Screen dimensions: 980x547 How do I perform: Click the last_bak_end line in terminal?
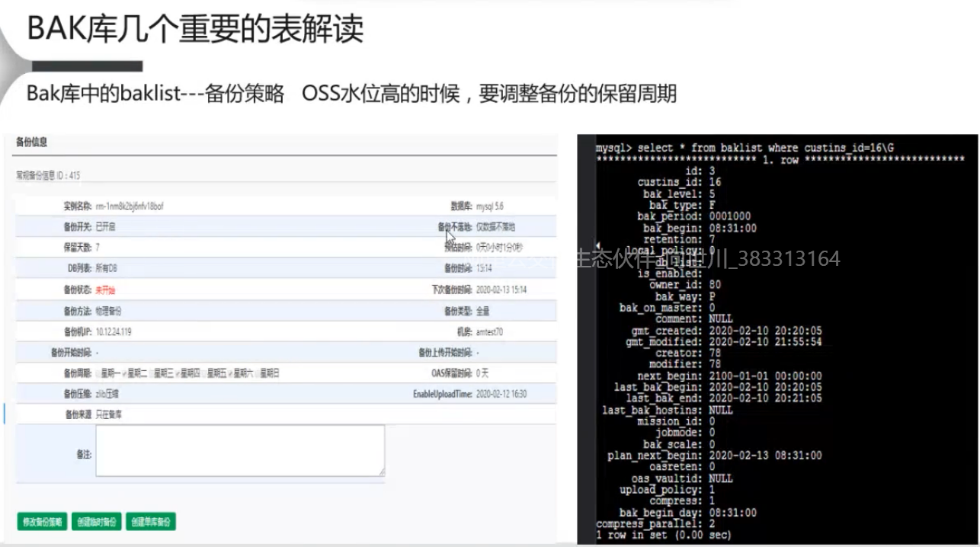[x=724, y=398]
